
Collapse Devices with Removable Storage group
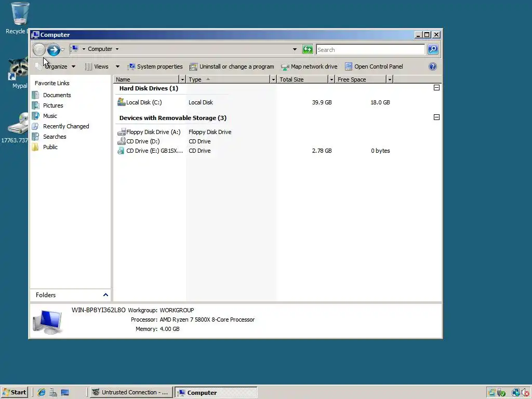(436, 117)
